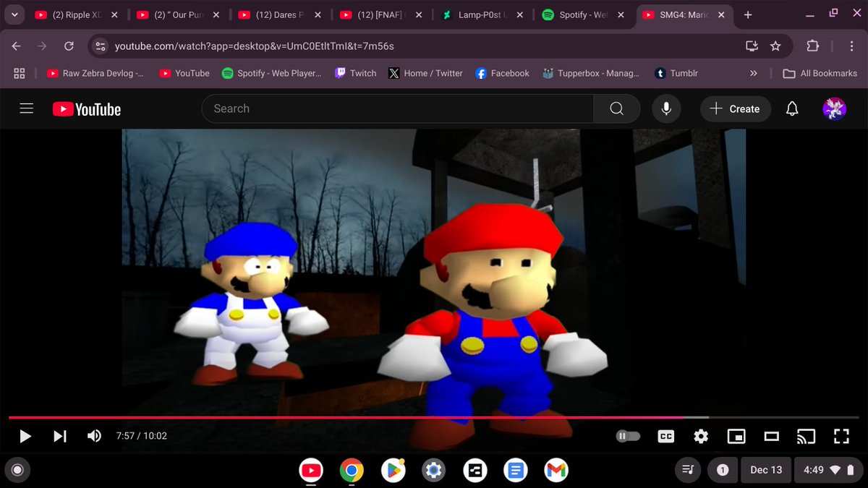Viewport: 868px width, 488px height.
Task: Open quick settings at 4:49 clock
Action: coord(828,470)
